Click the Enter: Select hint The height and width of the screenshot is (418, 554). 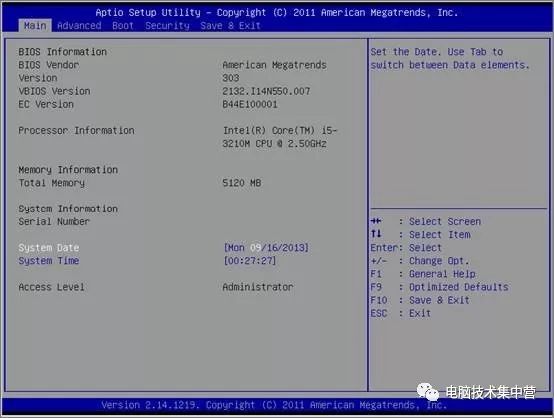[406, 248]
